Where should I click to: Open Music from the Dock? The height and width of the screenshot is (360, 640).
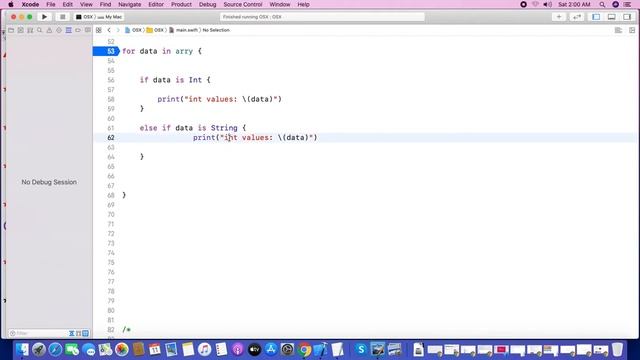pos(204,350)
